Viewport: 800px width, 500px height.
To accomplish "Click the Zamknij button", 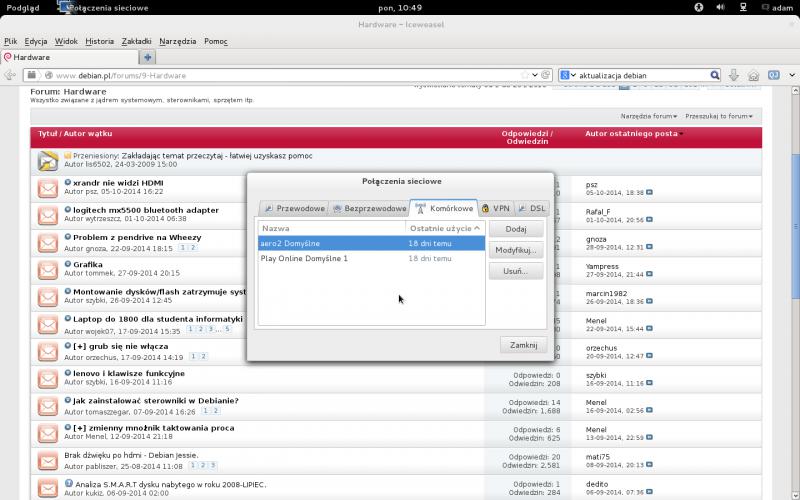I will tap(523, 345).
